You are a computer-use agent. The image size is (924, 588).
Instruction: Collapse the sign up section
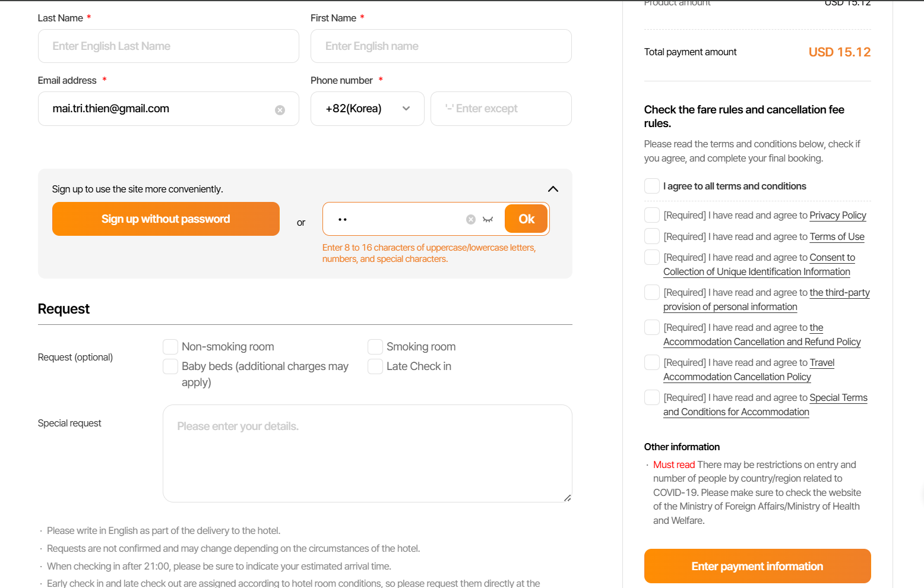[x=553, y=189]
